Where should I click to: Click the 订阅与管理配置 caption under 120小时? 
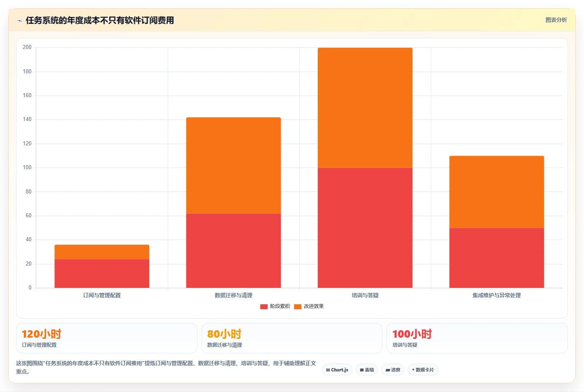coord(39,345)
